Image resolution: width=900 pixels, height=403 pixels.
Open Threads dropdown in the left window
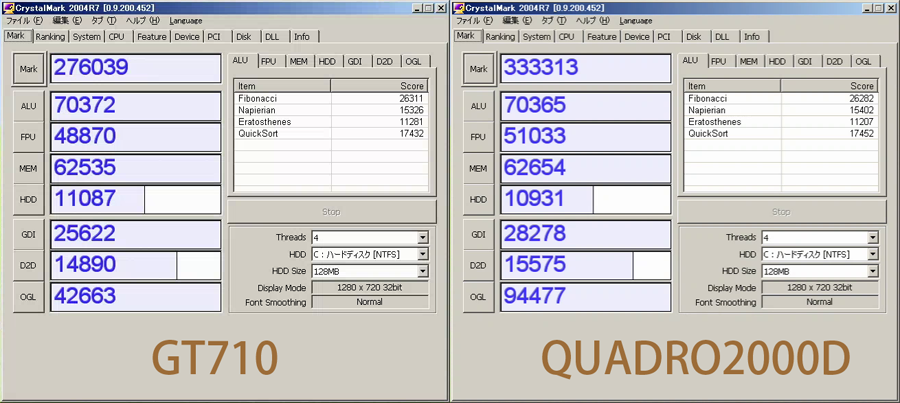tap(423, 238)
